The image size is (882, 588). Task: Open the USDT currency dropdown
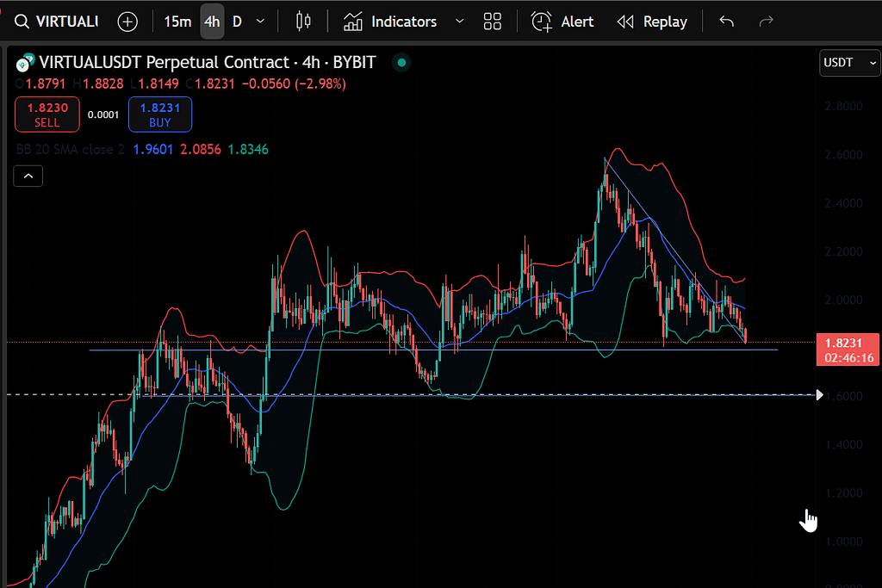coord(849,62)
